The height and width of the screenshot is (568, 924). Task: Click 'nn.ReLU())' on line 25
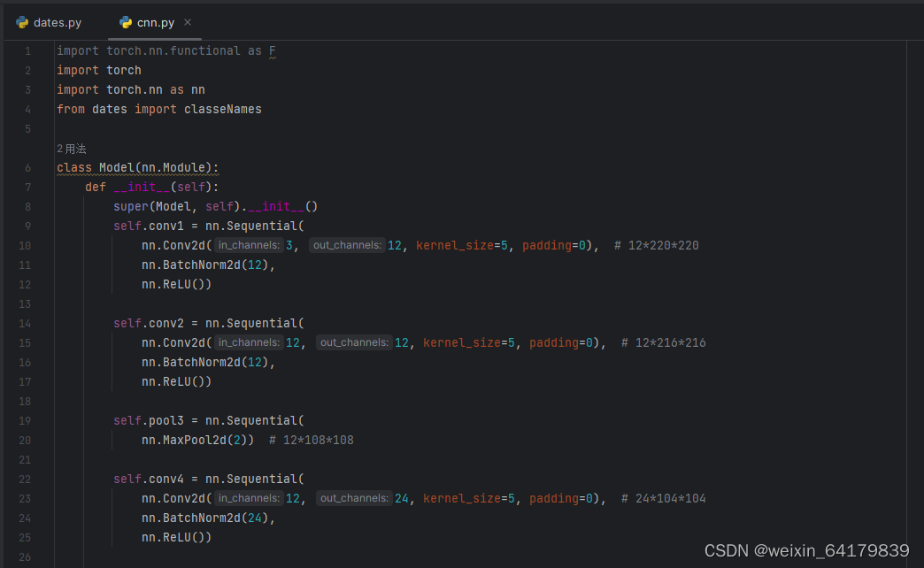tap(177, 537)
